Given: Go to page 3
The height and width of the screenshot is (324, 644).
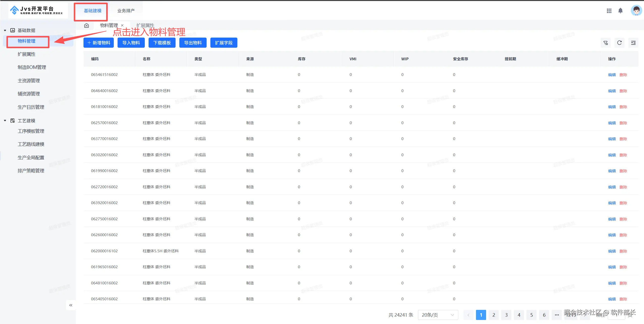Looking at the screenshot, I should [506, 315].
